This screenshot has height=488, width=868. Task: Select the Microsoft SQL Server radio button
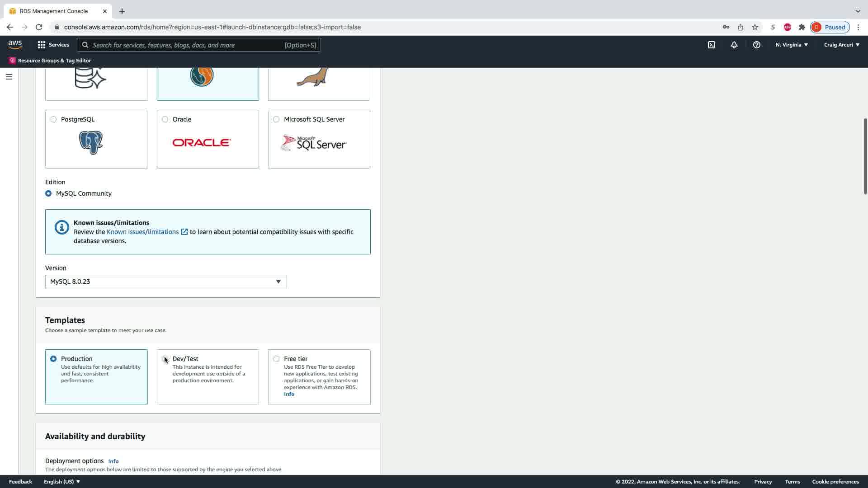click(276, 119)
